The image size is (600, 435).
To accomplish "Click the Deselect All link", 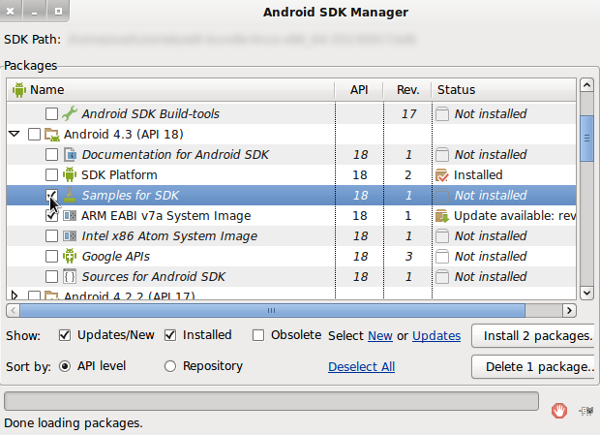I will [x=361, y=367].
